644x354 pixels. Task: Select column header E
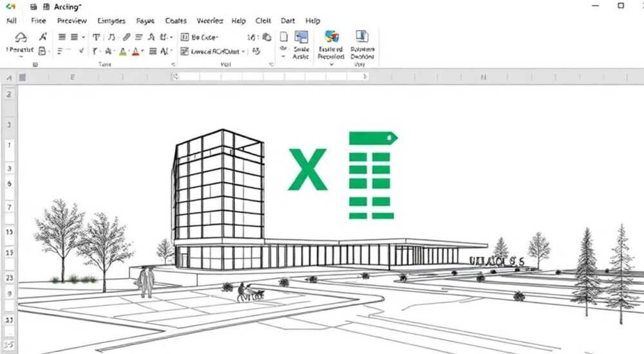[72, 77]
